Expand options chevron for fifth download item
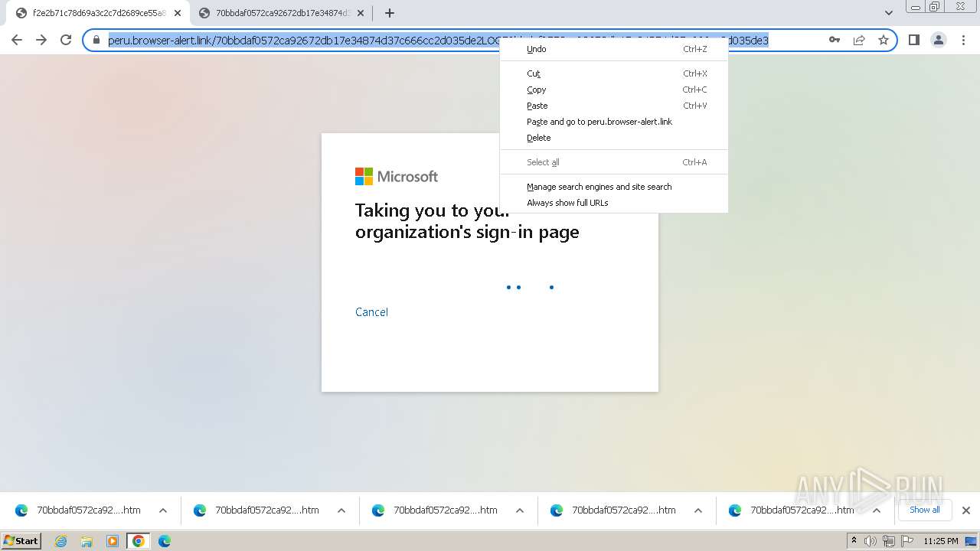This screenshot has width=980, height=551. (x=877, y=510)
